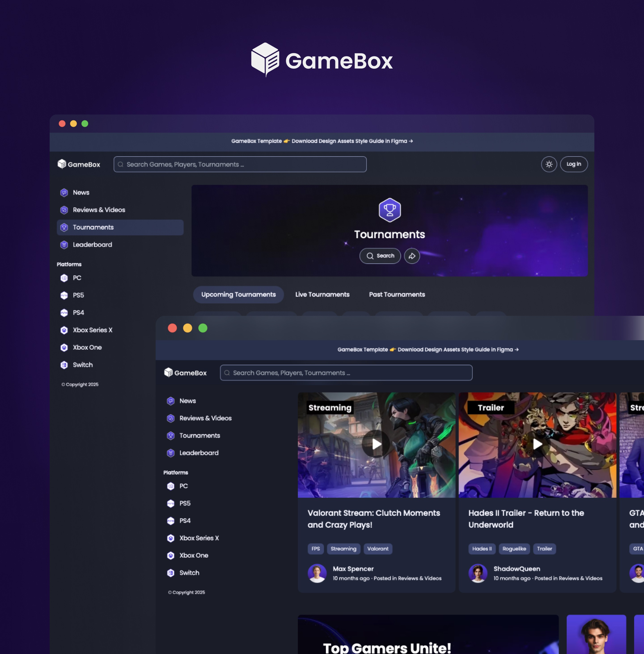644x654 pixels.
Task: Choose PC platform icon in back window
Action: tap(64, 278)
